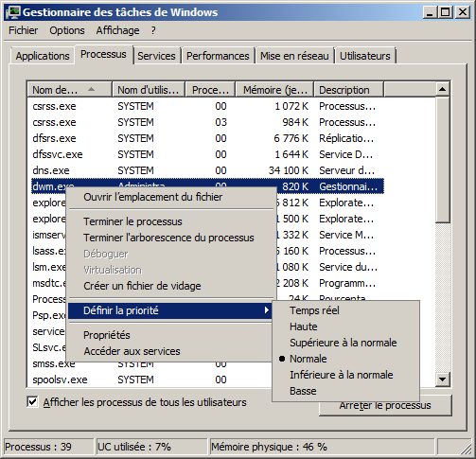The image size is (476, 459).
Task: Sort by the Proce... column header
Action: 210,90
